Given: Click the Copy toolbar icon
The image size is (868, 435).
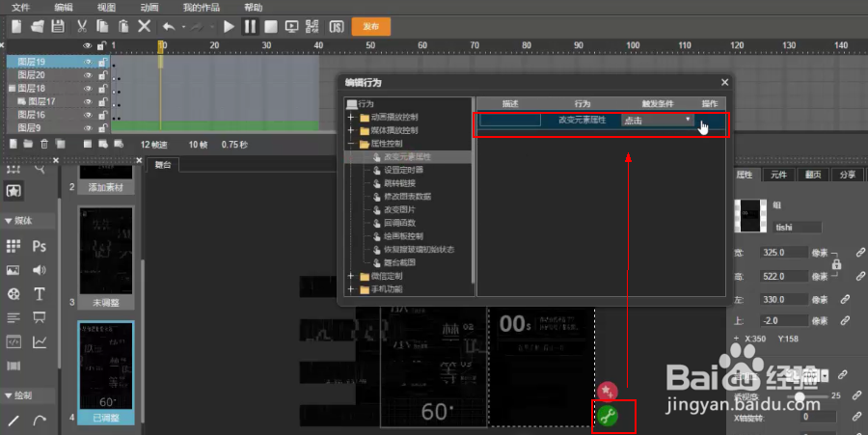Looking at the screenshot, I should click(x=102, y=26).
